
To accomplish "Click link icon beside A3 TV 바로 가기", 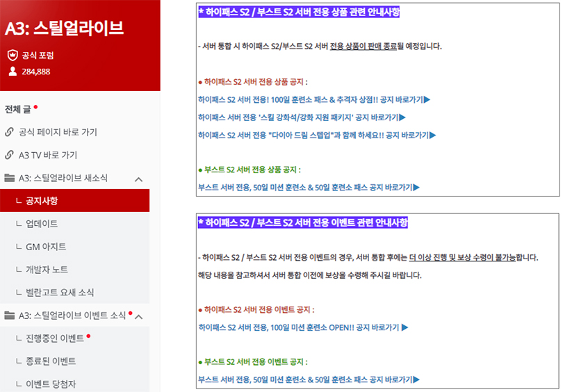I will click(9, 155).
